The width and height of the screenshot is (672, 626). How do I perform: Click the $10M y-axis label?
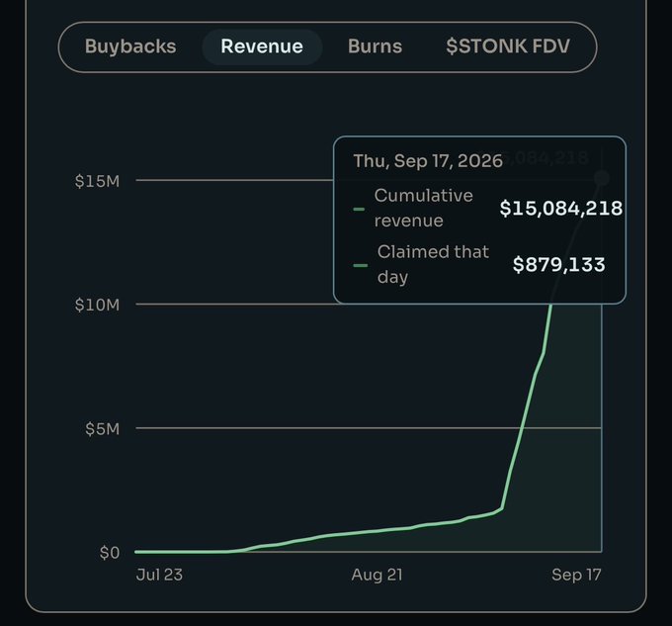point(97,305)
